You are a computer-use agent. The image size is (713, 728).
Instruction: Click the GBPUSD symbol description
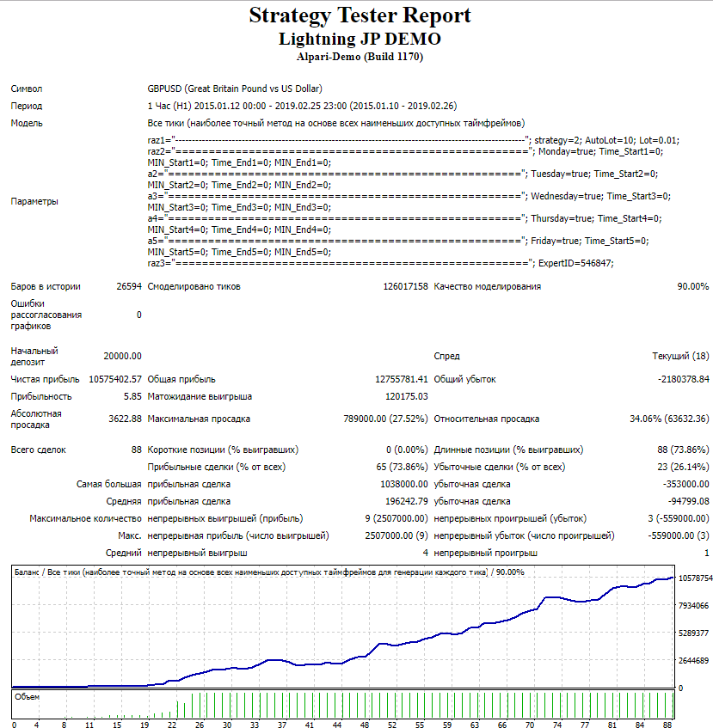(235, 89)
